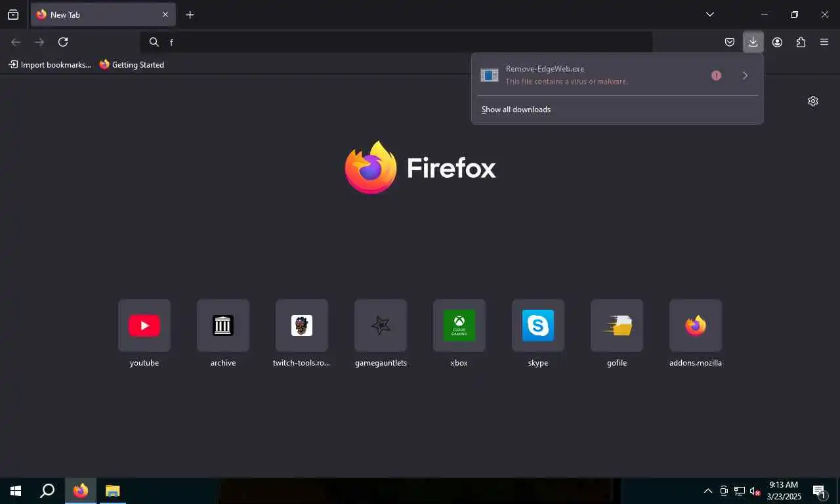
Task: Reload the current page
Action: (x=63, y=42)
